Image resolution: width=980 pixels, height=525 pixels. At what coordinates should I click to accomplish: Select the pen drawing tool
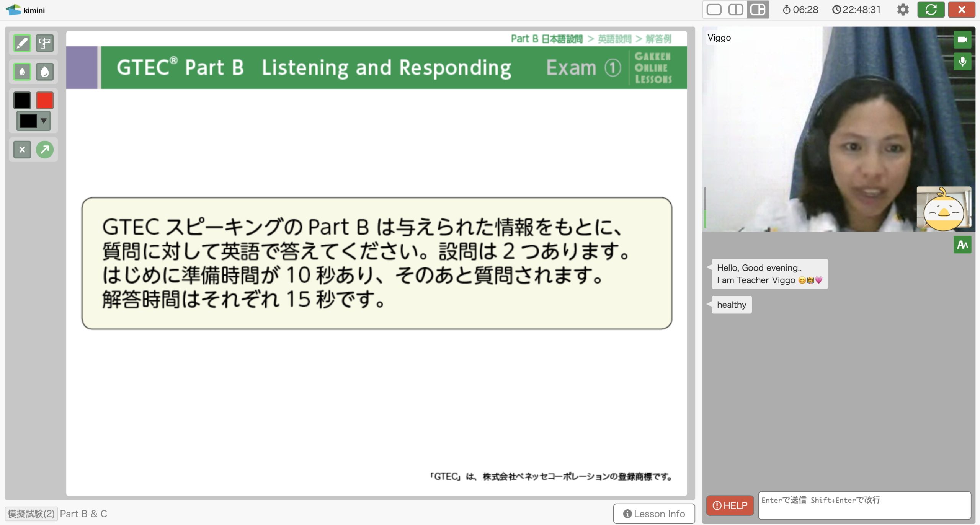click(22, 43)
